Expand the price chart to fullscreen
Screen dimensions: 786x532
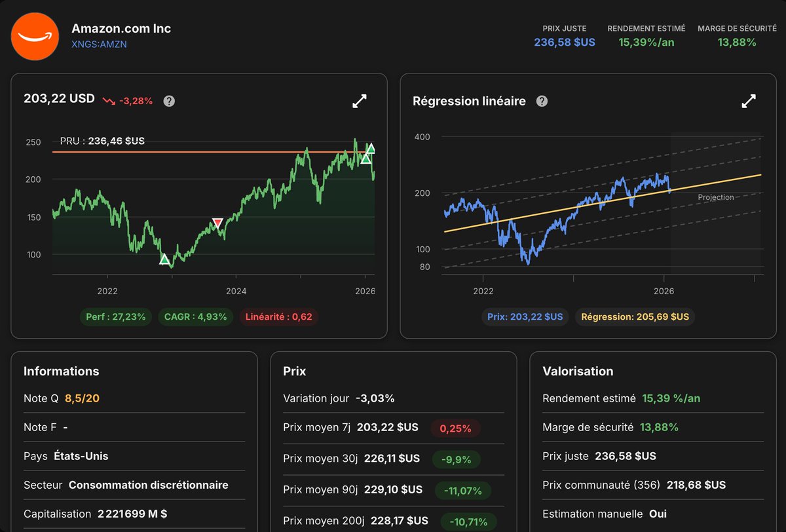pyautogui.click(x=359, y=101)
